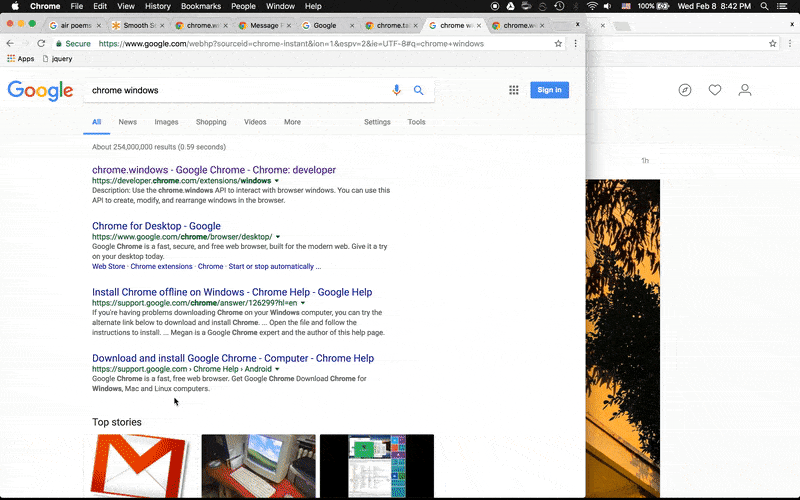Bookmark this page with star icon

point(558,43)
